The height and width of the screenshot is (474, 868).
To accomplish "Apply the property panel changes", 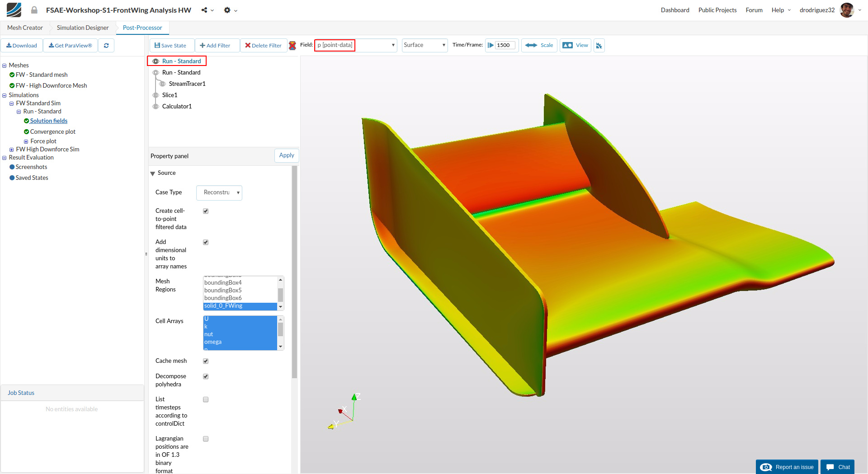I will (287, 155).
